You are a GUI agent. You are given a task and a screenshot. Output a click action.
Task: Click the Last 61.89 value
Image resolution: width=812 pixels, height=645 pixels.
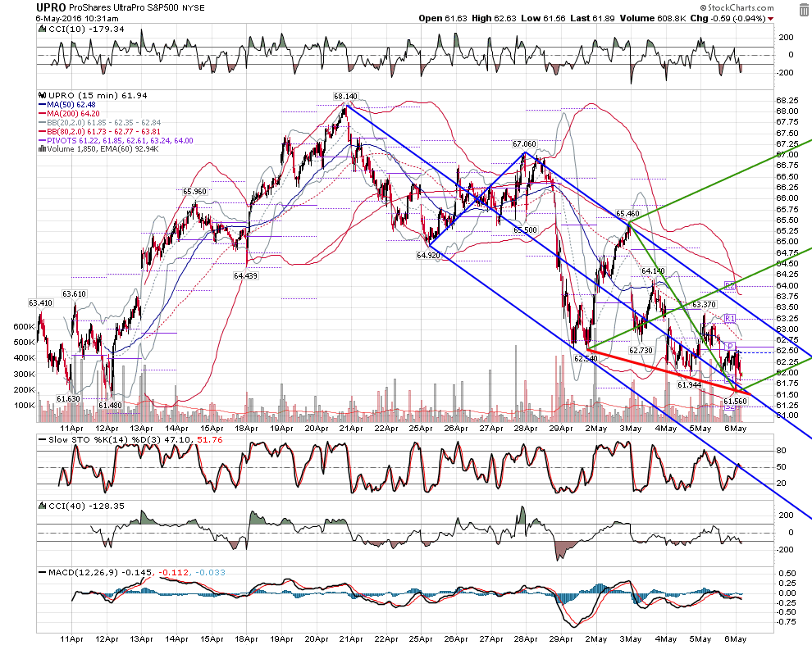[592, 18]
